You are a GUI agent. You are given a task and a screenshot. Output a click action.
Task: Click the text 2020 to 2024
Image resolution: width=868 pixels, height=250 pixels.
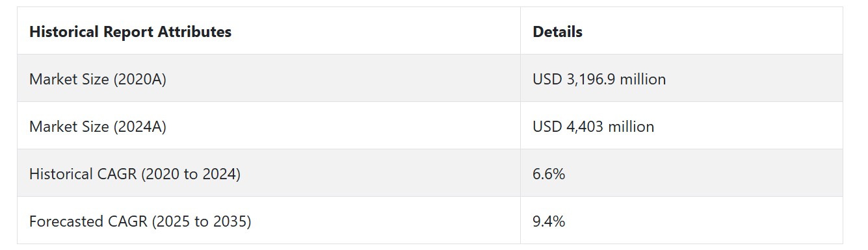(x=191, y=174)
